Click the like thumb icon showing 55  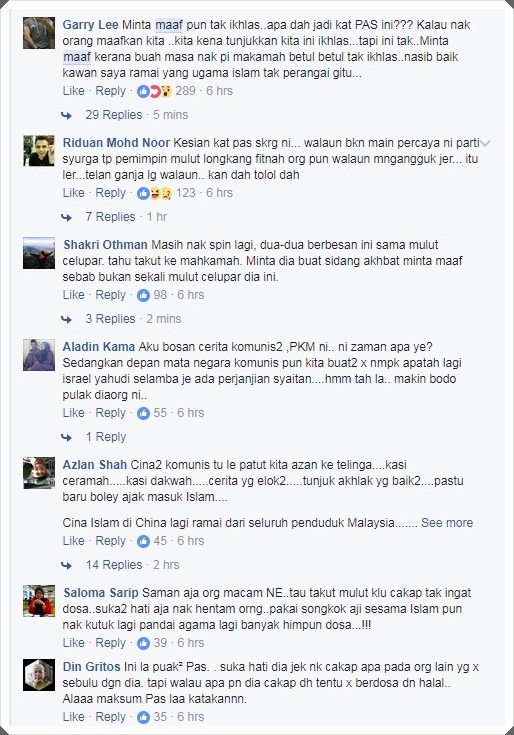[x=143, y=413]
